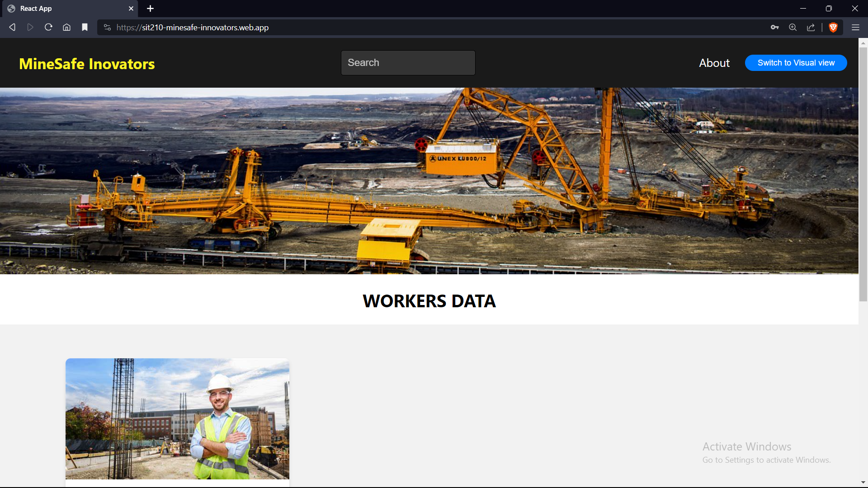The width and height of the screenshot is (868, 488).
Task: Open site settings icon in address bar
Action: pos(107,28)
